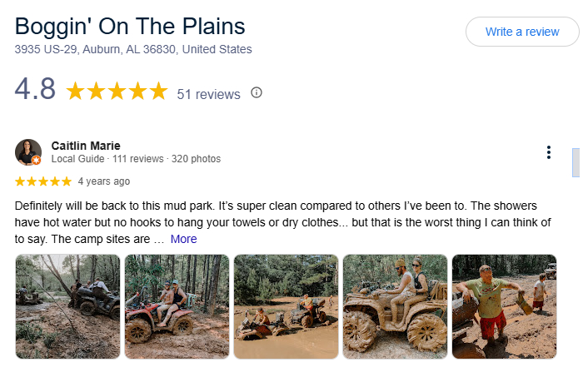Viewport: 588px width, 372px height.
Task: Click the 3935 US-29 Auburn address text
Action: [133, 49]
